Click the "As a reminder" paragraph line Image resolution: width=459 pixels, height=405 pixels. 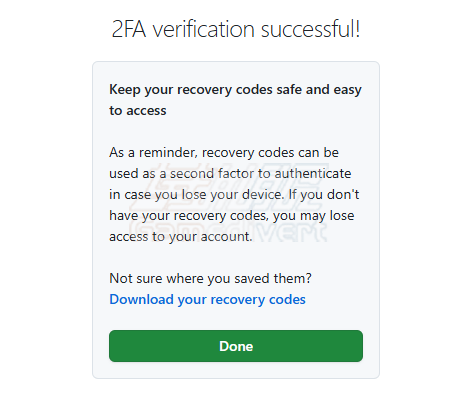224,153
